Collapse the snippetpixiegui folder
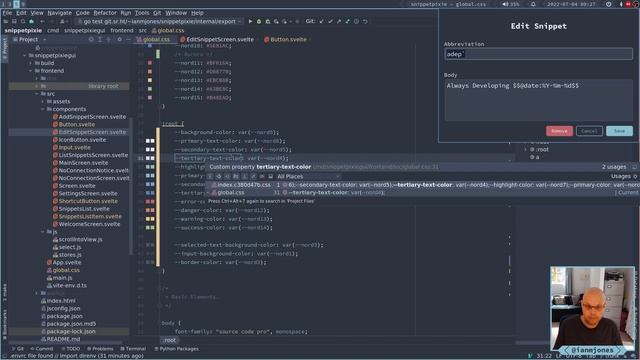 coord(24,56)
